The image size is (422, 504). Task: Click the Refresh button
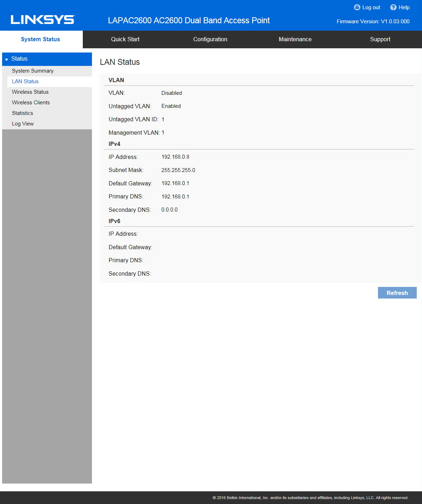click(x=397, y=293)
